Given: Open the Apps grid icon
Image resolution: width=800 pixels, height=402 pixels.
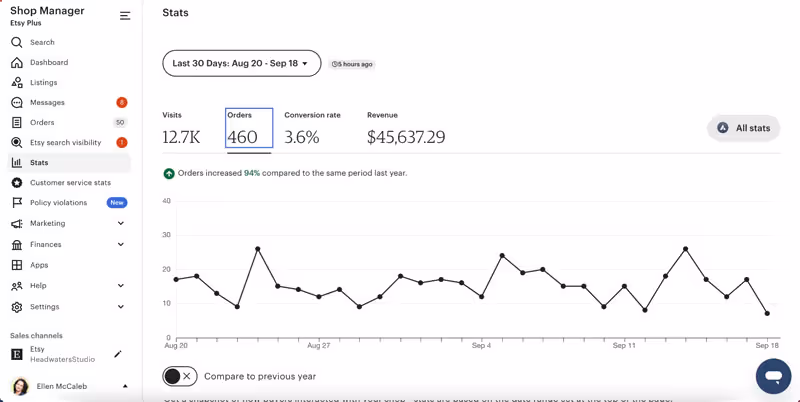Looking at the screenshot, I should click(x=17, y=265).
